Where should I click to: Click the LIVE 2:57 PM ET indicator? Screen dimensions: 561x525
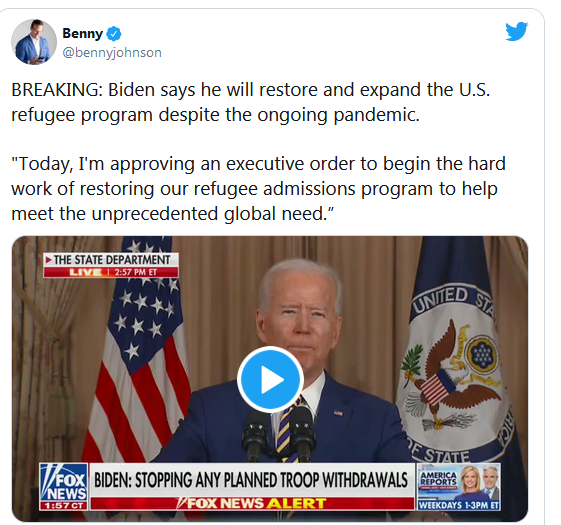click(111, 272)
